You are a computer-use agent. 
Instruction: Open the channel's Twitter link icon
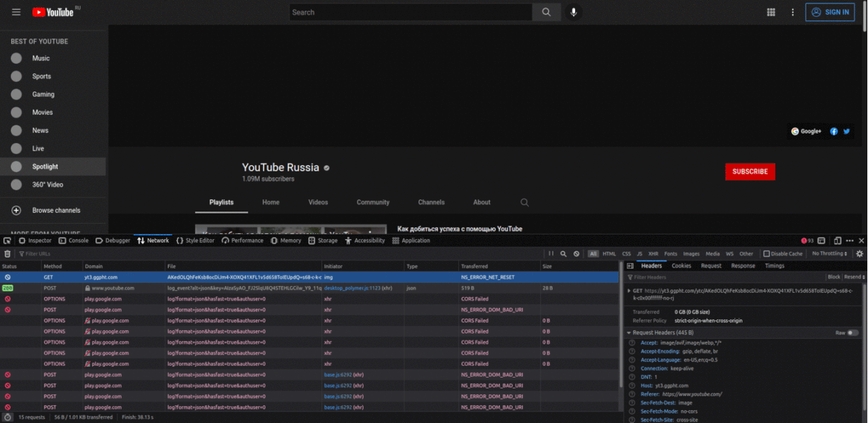846,132
